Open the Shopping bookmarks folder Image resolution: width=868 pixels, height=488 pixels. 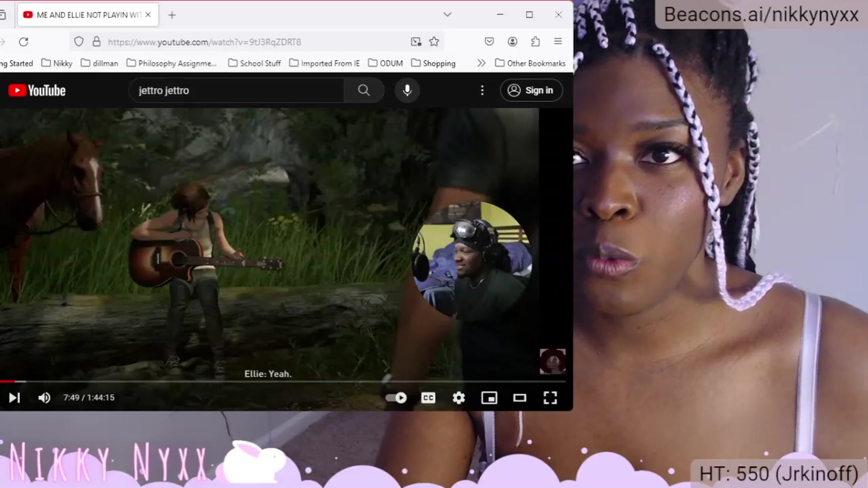433,63
